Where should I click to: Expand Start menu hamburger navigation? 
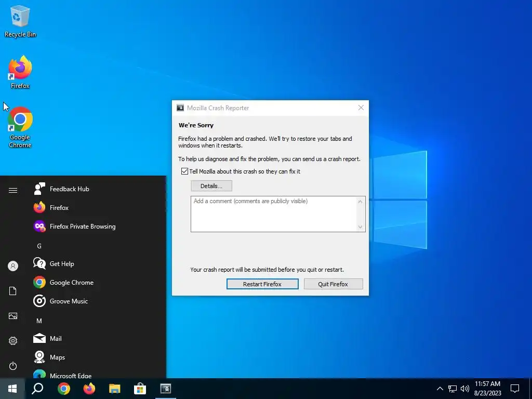[13, 190]
